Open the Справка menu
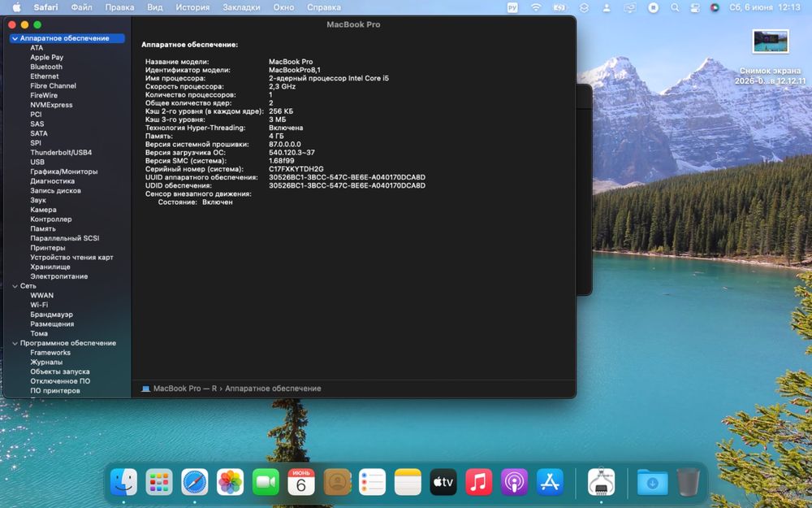This screenshot has height=508, width=812. 324,7
